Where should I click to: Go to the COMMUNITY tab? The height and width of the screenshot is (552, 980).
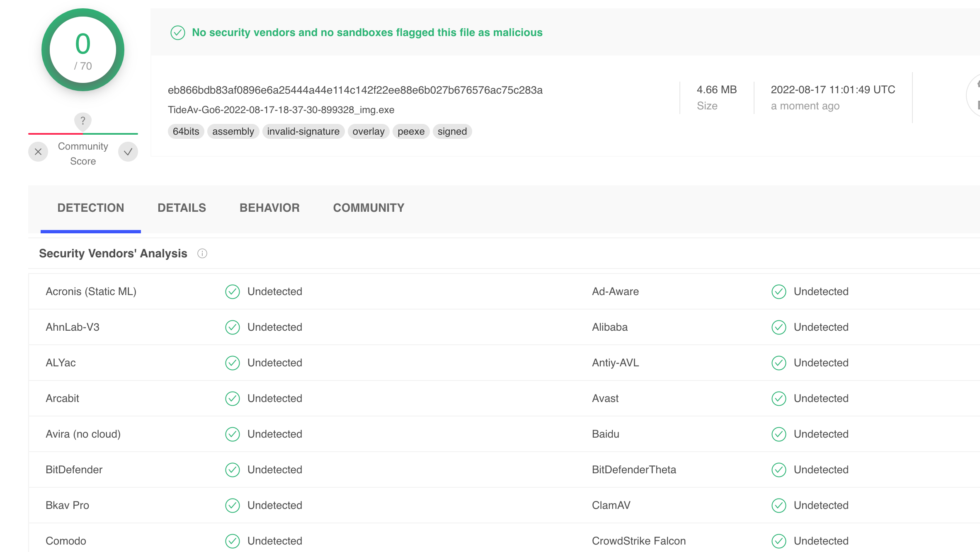pyautogui.click(x=369, y=208)
